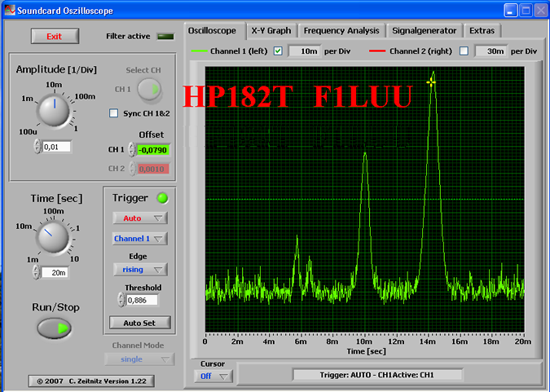This screenshot has width=550, height=392.
Task: Click Threshold field showing 0,886
Action: 143,301
